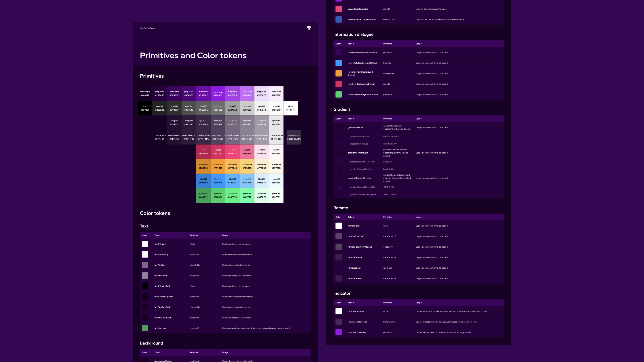The width and height of the screenshot is (644, 362).
Task: Click the black #000000 primitive swatch
Action: tap(145, 108)
